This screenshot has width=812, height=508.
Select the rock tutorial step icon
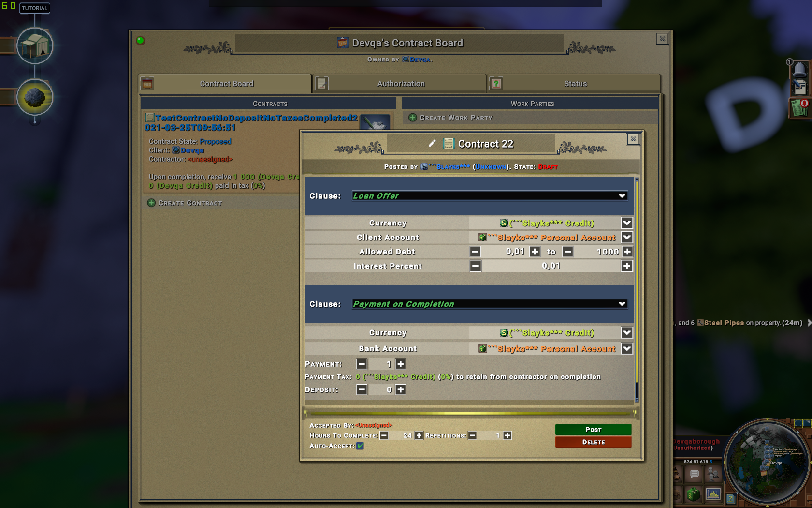pyautogui.click(x=35, y=97)
